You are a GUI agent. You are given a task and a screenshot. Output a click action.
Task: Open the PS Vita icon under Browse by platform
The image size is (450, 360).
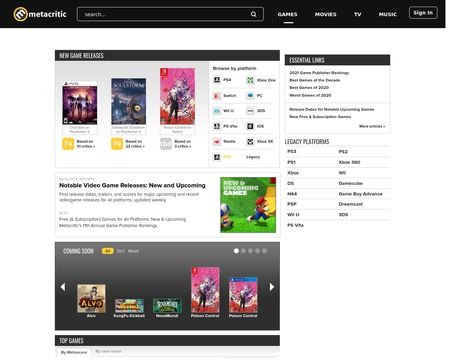(x=217, y=126)
